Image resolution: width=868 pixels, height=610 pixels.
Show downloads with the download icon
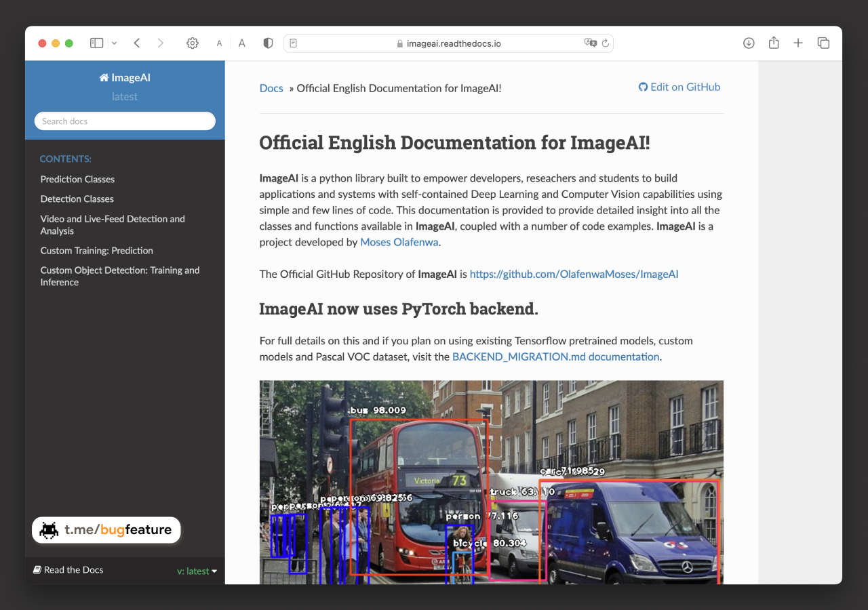(749, 43)
